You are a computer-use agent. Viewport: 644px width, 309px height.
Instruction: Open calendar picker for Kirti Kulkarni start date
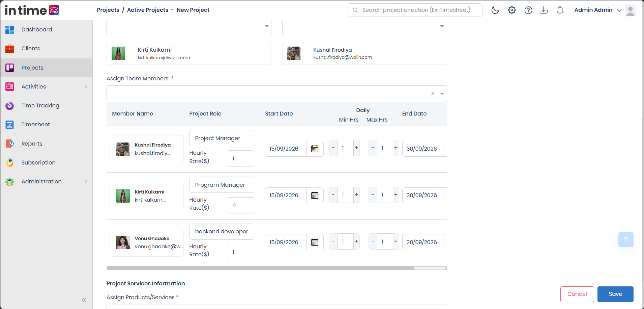coord(315,195)
